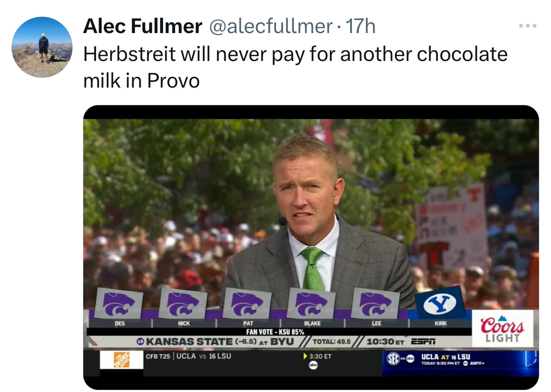Click the Home Depot logo

coord(121,360)
